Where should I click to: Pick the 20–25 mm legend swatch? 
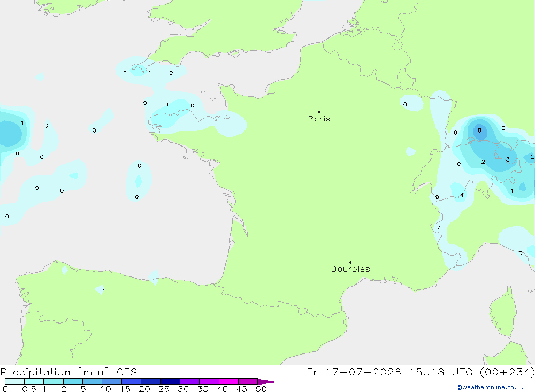[151, 381]
